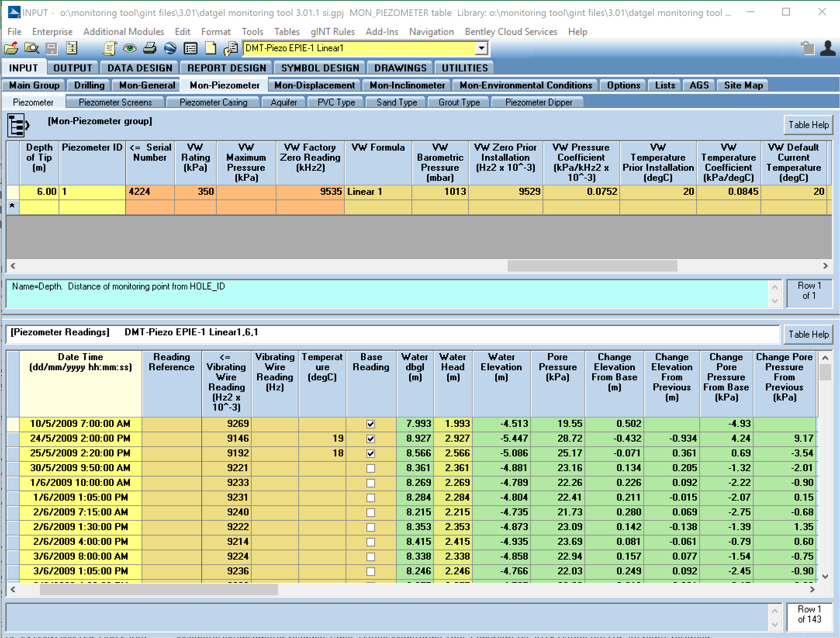The image size is (840, 638).
Task: Open the Google Earth globe icon
Action: (x=169, y=49)
